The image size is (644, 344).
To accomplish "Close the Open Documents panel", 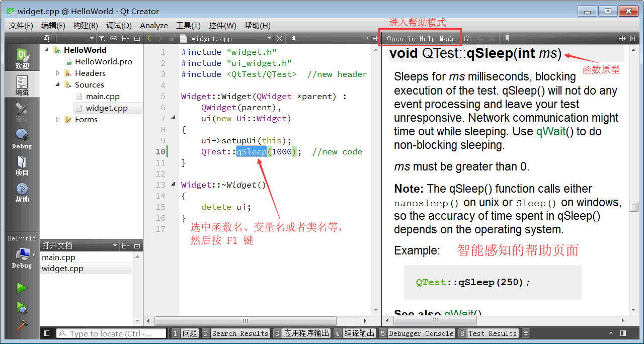I will click(137, 245).
